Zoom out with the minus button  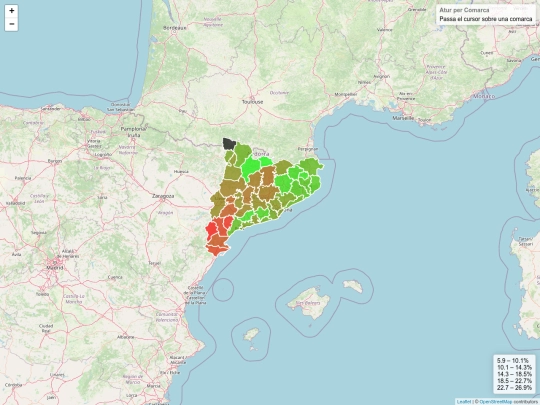11,24
